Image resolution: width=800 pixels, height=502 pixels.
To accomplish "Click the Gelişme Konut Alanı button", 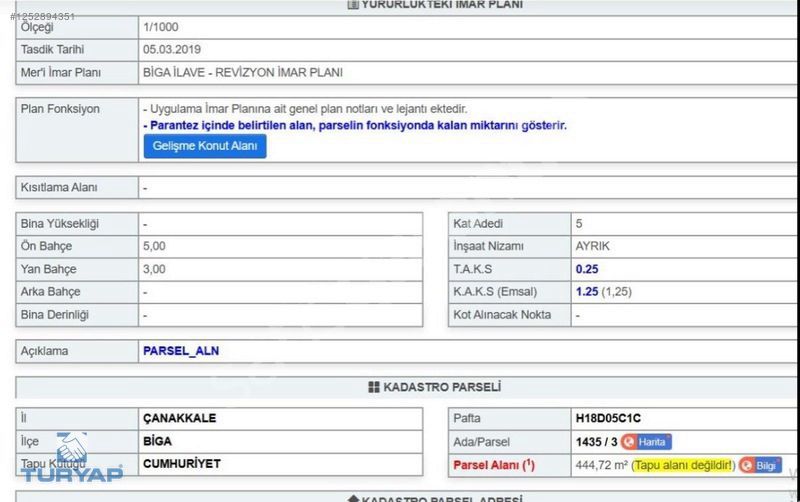I will click(x=204, y=146).
